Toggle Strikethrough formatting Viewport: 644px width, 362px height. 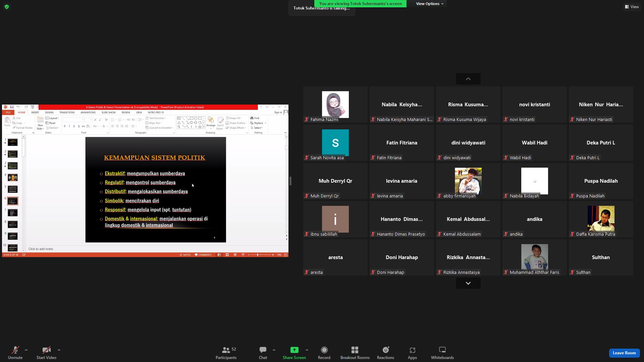(83, 126)
